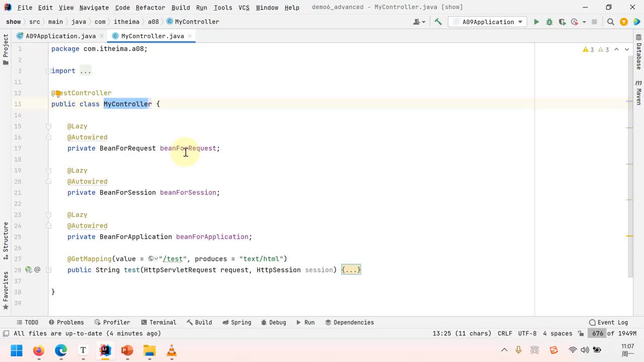
Task: Click the yellow warning count indicator
Action: [588, 49]
